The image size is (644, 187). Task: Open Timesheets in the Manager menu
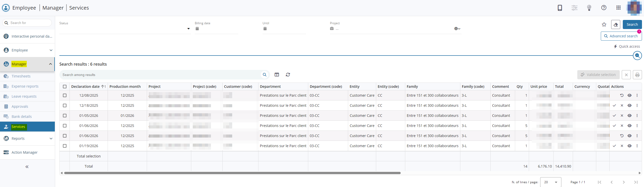tap(21, 76)
